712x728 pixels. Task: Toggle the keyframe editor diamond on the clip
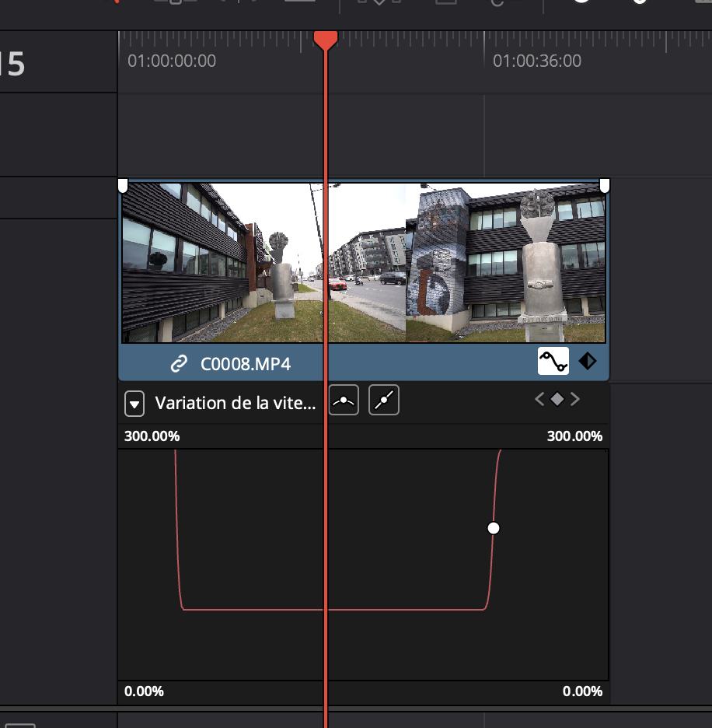tap(588, 361)
